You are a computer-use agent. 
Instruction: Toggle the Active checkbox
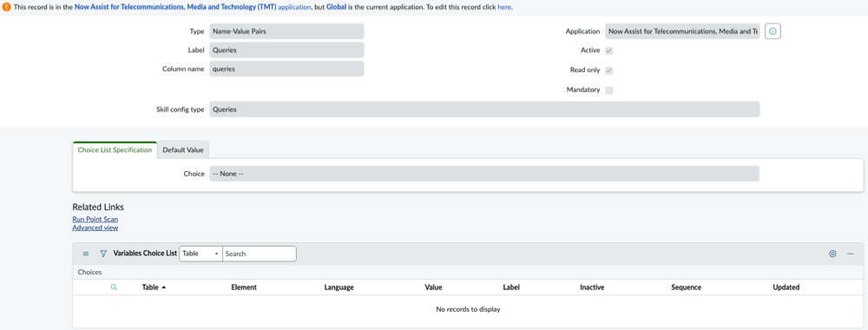click(x=609, y=50)
